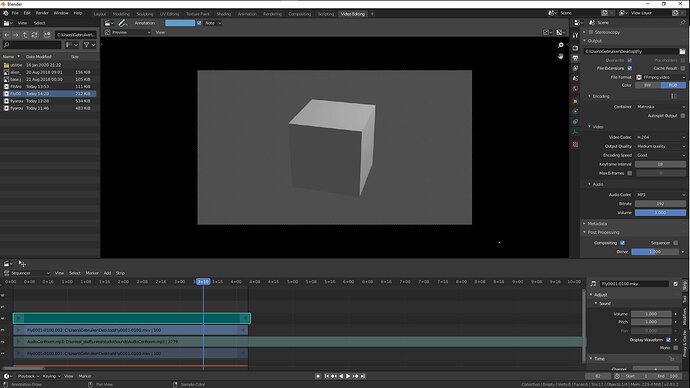Click the file browser search field

32,45
